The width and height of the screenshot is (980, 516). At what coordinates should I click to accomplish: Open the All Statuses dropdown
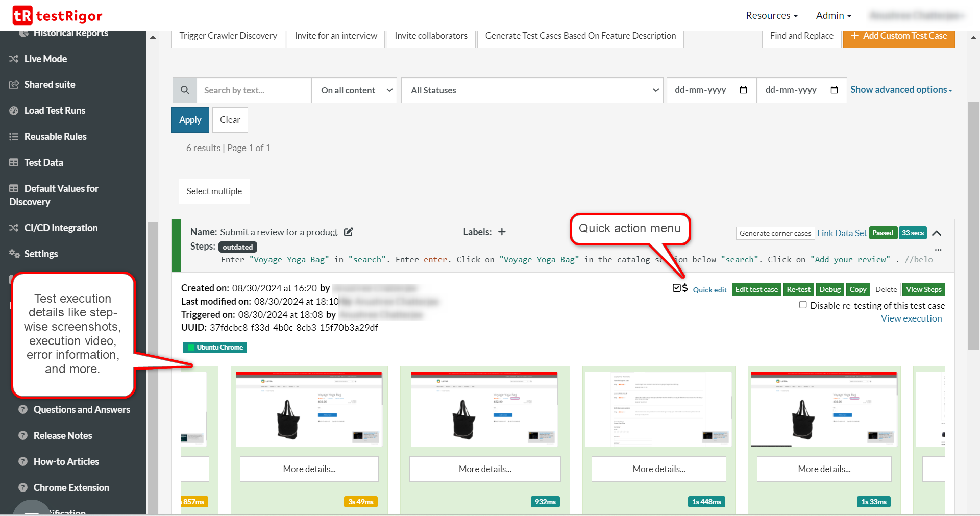click(x=532, y=90)
